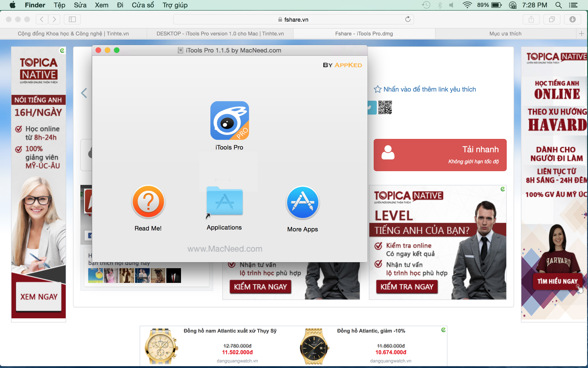Open Notification Center list icon
The width and height of the screenshot is (588, 368).
[573, 5]
